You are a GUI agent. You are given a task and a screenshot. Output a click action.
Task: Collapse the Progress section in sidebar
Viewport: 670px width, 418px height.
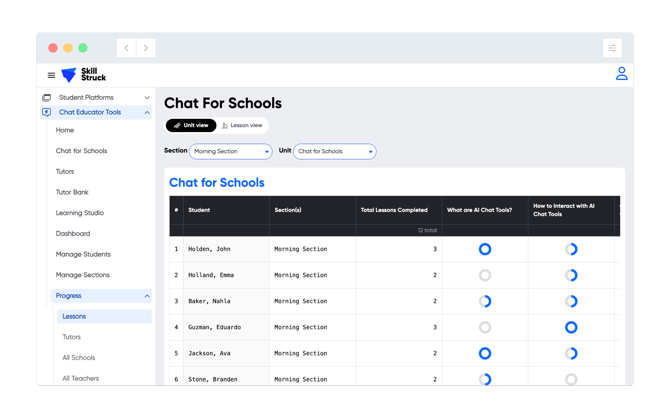point(147,296)
